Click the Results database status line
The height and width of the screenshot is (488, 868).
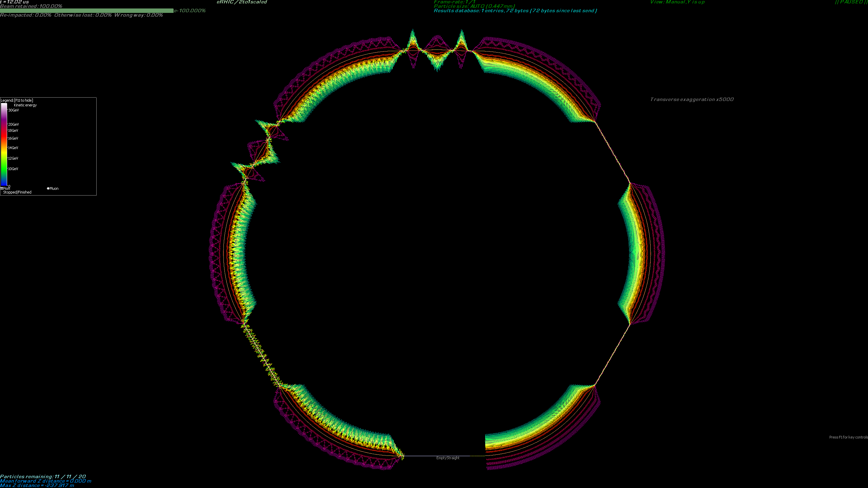click(x=515, y=11)
